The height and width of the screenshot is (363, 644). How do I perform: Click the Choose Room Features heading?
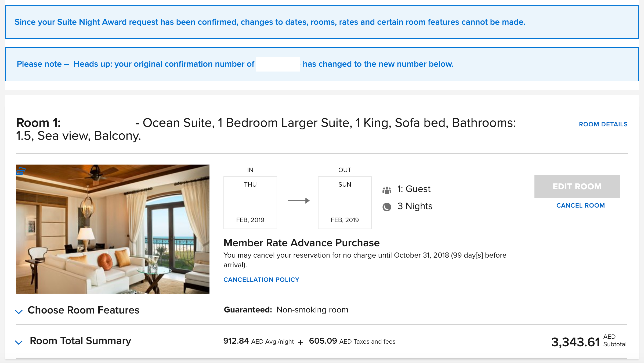[84, 310]
